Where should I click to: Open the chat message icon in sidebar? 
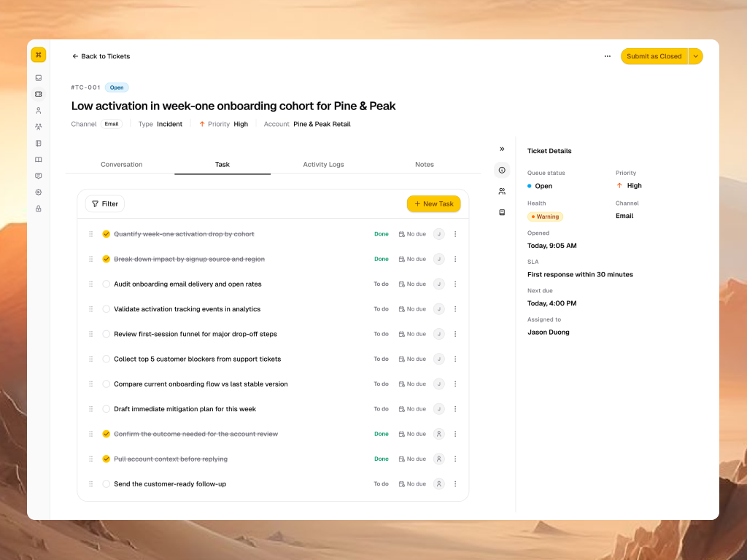(x=39, y=176)
